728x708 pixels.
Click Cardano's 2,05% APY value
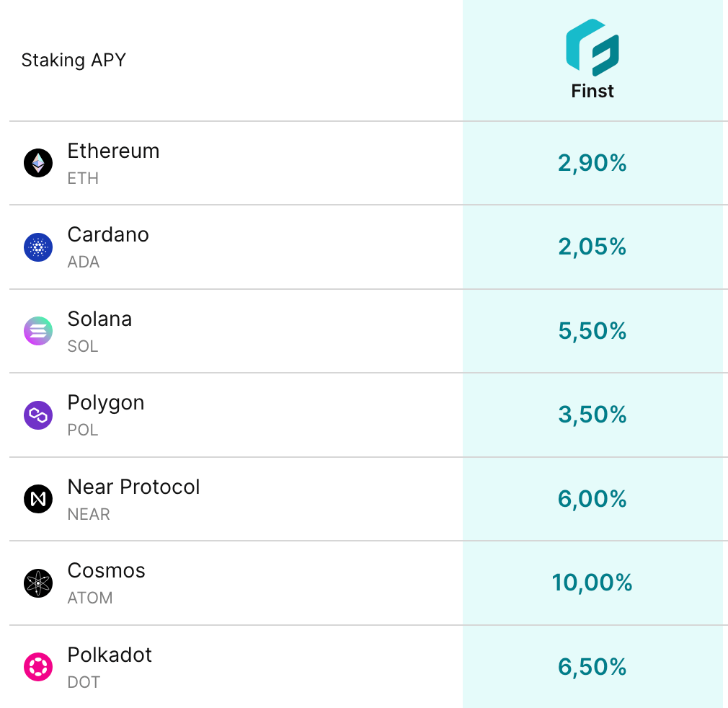click(592, 247)
